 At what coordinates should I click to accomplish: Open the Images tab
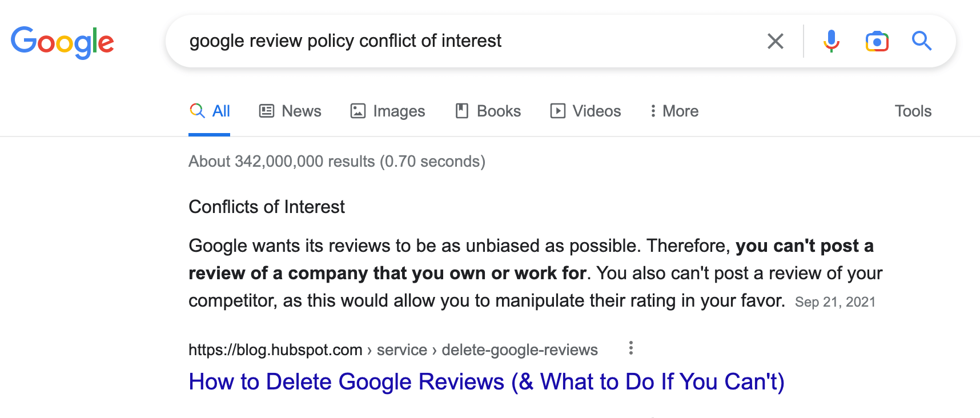tap(388, 111)
